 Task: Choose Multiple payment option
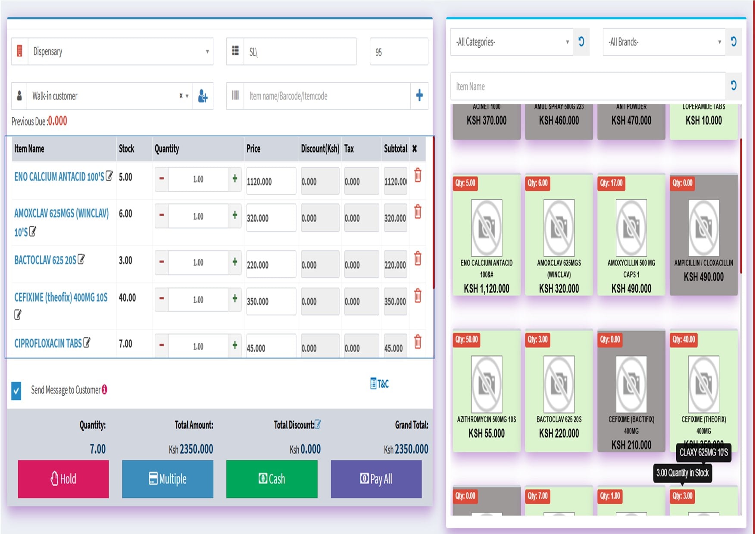point(168,479)
